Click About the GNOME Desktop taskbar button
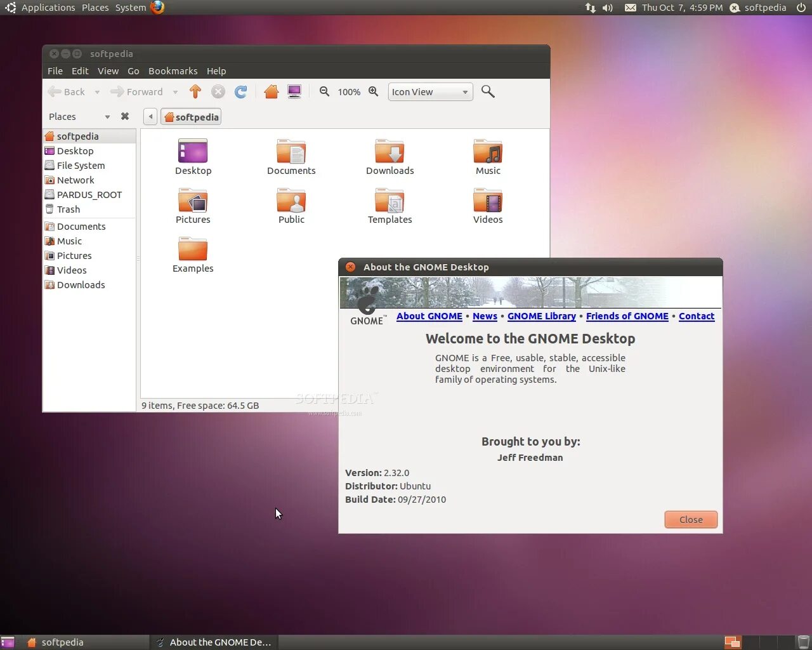The width and height of the screenshot is (812, 650). [x=214, y=642]
